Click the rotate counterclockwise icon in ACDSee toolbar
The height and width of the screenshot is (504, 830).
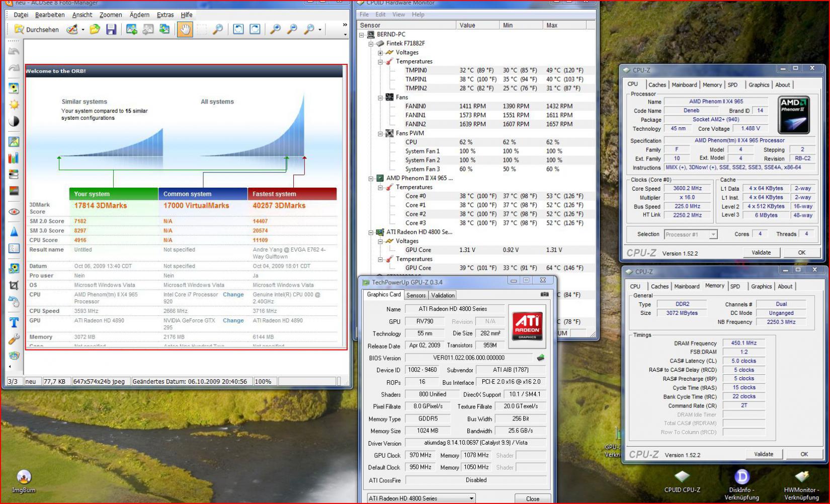coord(238,30)
